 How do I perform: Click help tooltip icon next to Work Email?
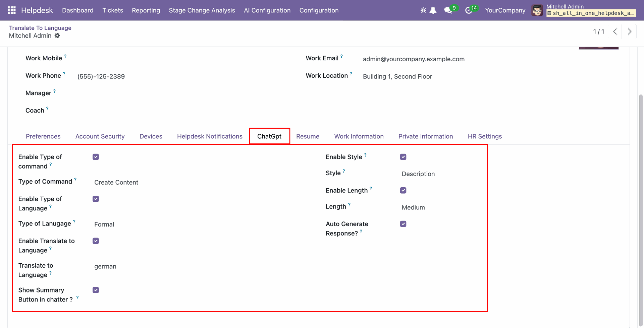point(341,56)
